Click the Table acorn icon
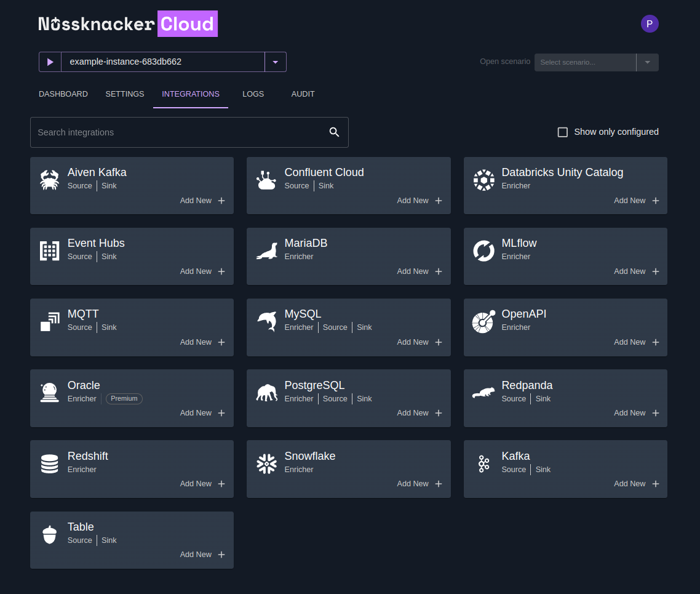This screenshot has width=700, height=594. pos(50,534)
